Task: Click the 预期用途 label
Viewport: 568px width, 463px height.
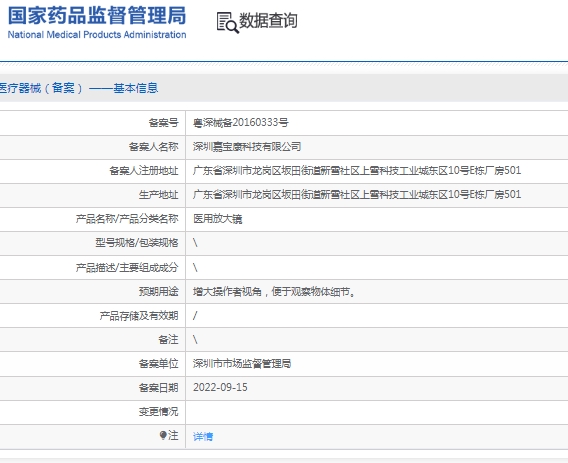Action: point(159,292)
